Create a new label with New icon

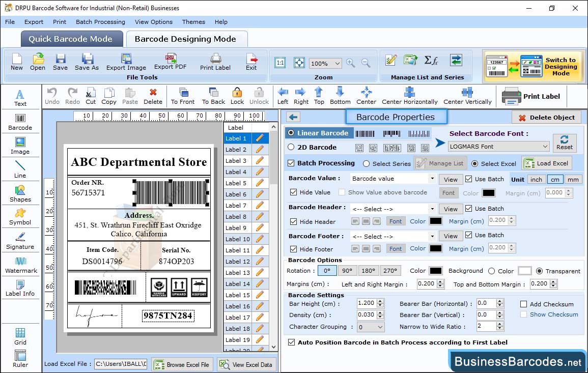click(16, 62)
